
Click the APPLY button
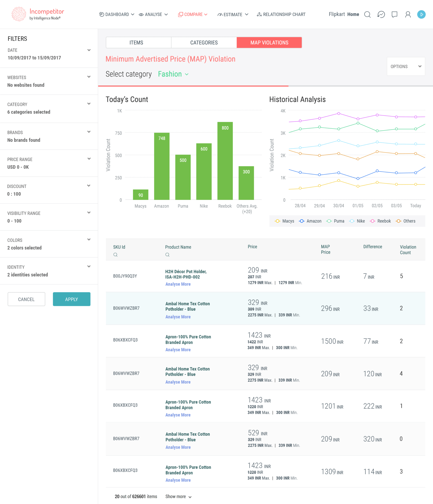(71, 299)
